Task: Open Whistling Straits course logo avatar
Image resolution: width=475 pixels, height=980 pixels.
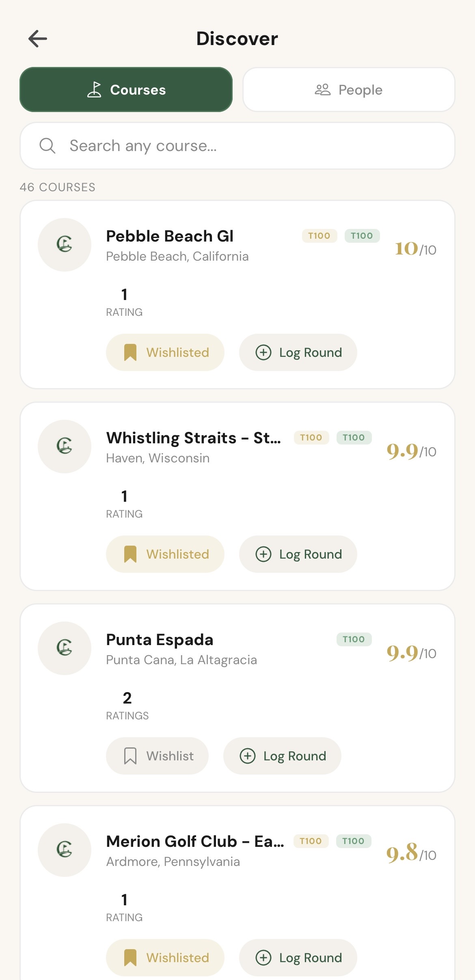Action: pos(65,446)
